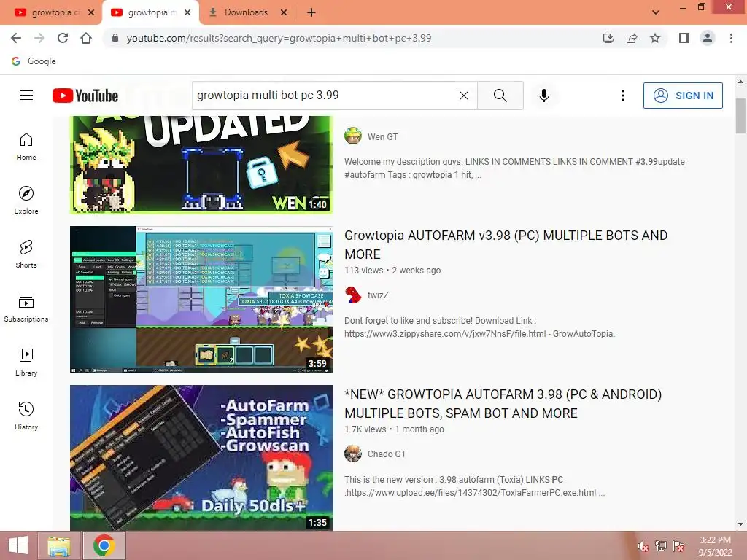The width and height of the screenshot is (747, 560).
Task: Visit the twizZ channel name
Action: (x=379, y=295)
